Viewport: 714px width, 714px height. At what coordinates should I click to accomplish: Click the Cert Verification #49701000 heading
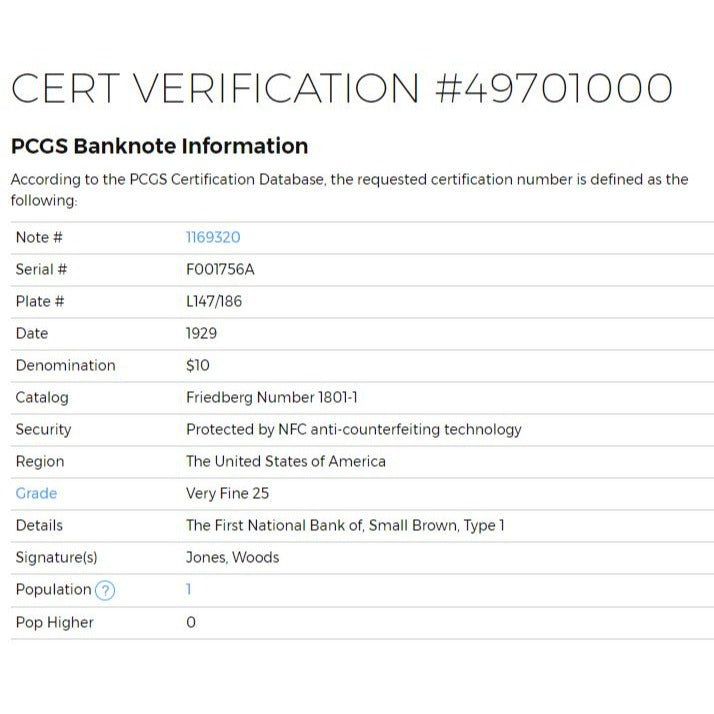[x=341, y=88]
